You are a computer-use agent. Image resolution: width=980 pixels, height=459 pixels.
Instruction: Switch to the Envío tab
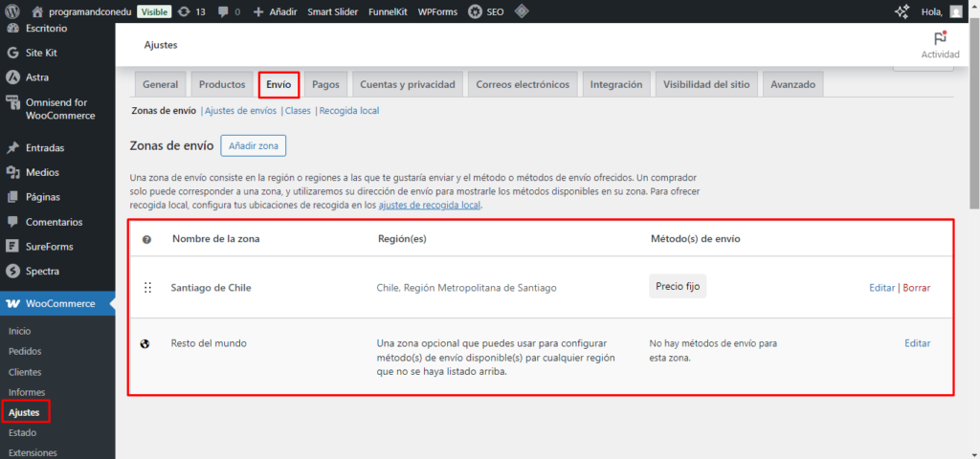pos(278,84)
